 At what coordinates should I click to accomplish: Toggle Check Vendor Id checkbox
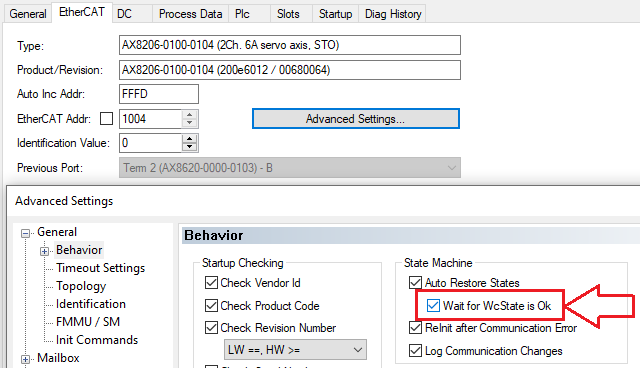(211, 283)
